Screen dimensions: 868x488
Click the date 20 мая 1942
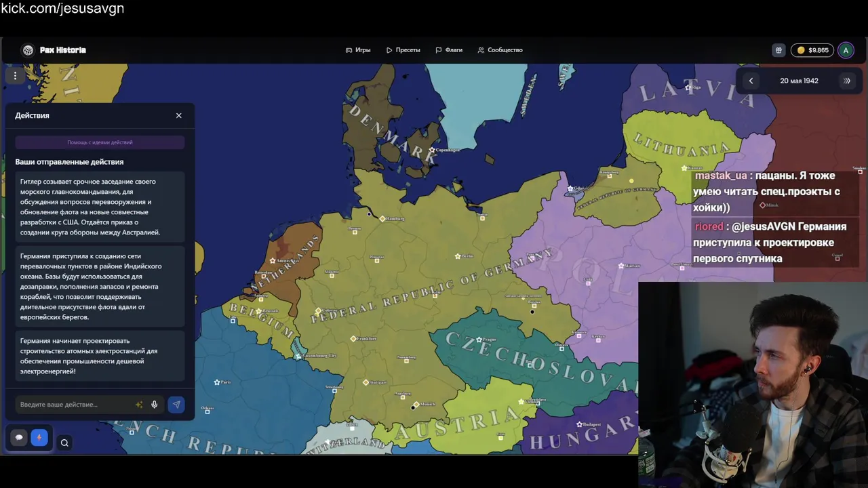(x=799, y=81)
